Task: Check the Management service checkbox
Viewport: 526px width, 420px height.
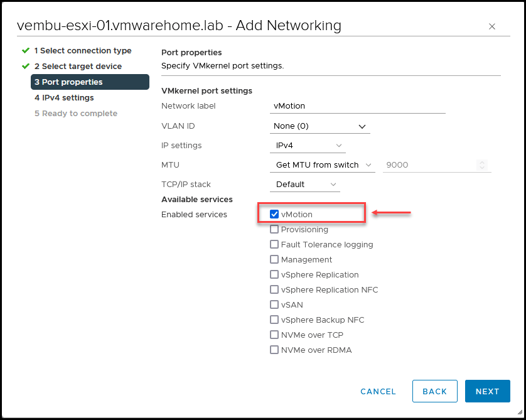Action: coord(274,259)
